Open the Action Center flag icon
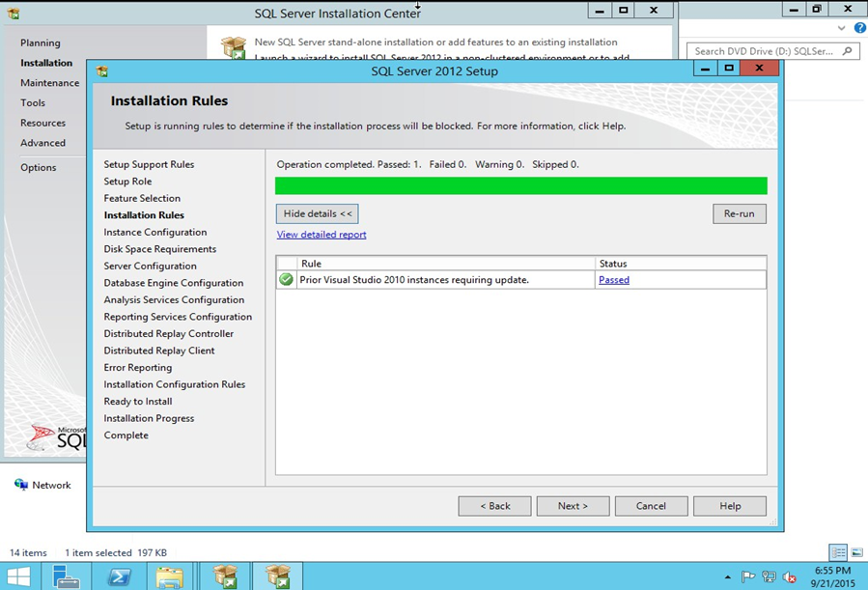 coord(748,577)
